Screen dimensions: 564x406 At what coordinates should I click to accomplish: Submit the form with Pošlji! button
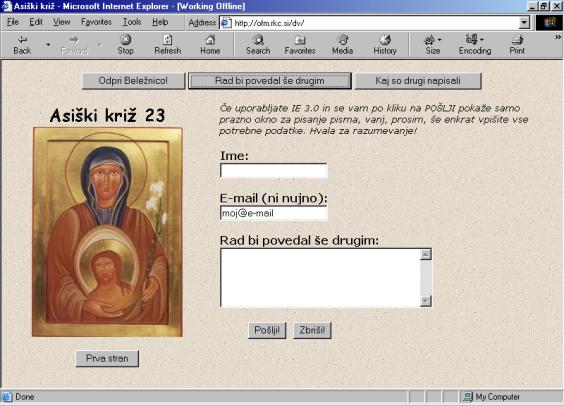(267, 330)
